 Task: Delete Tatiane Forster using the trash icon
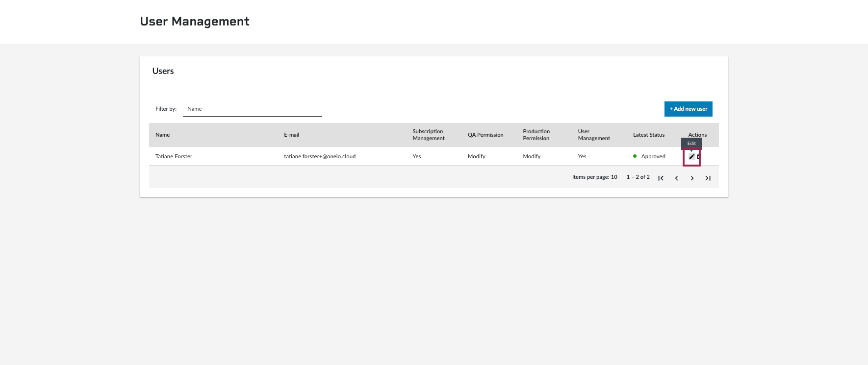tap(699, 156)
